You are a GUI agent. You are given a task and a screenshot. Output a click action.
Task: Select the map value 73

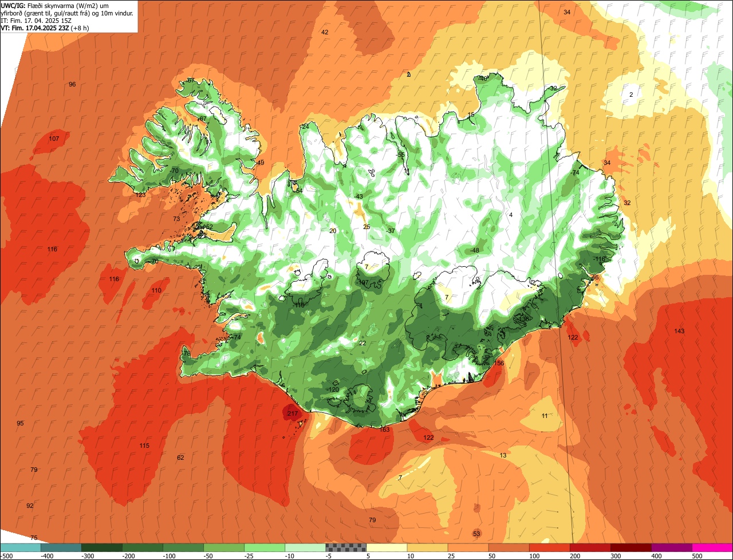[176, 219]
